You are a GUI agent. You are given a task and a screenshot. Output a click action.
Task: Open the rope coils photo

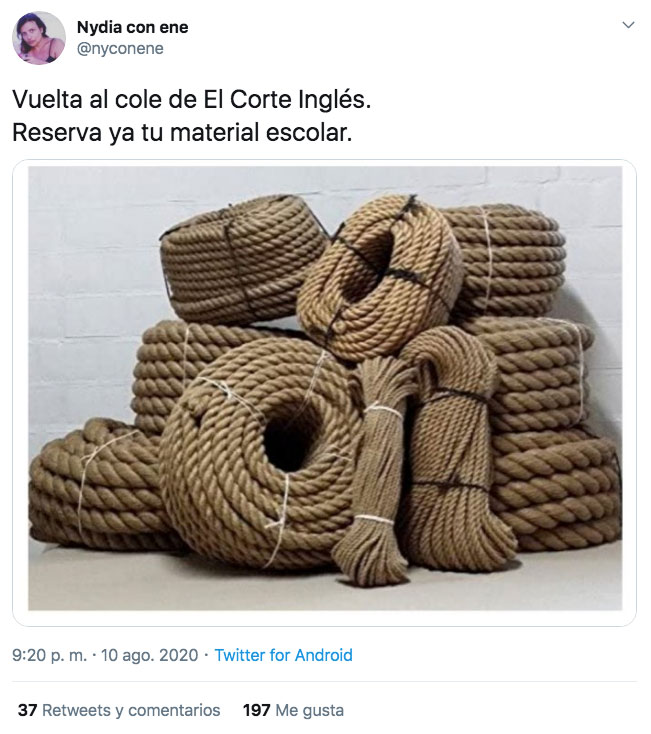coord(325,389)
